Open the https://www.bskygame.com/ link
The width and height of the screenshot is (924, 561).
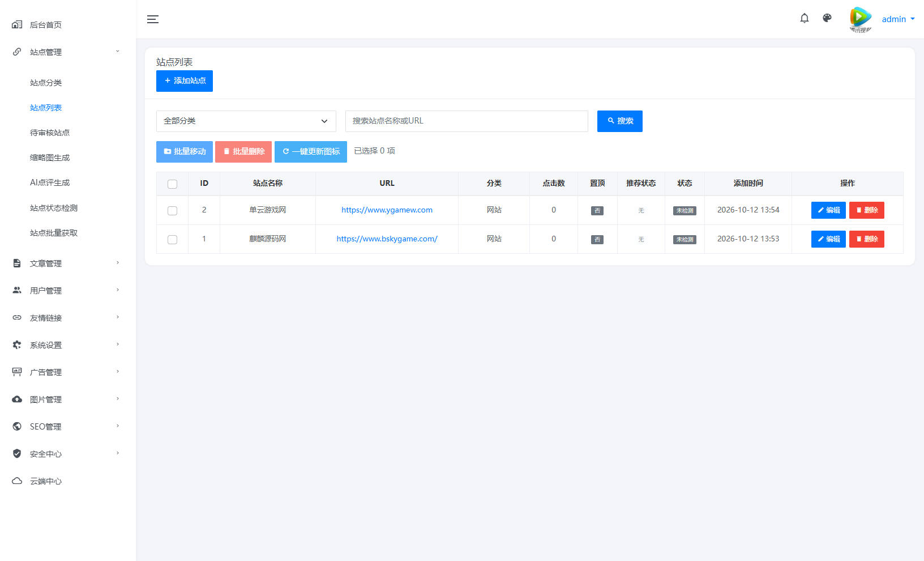(x=387, y=239)
